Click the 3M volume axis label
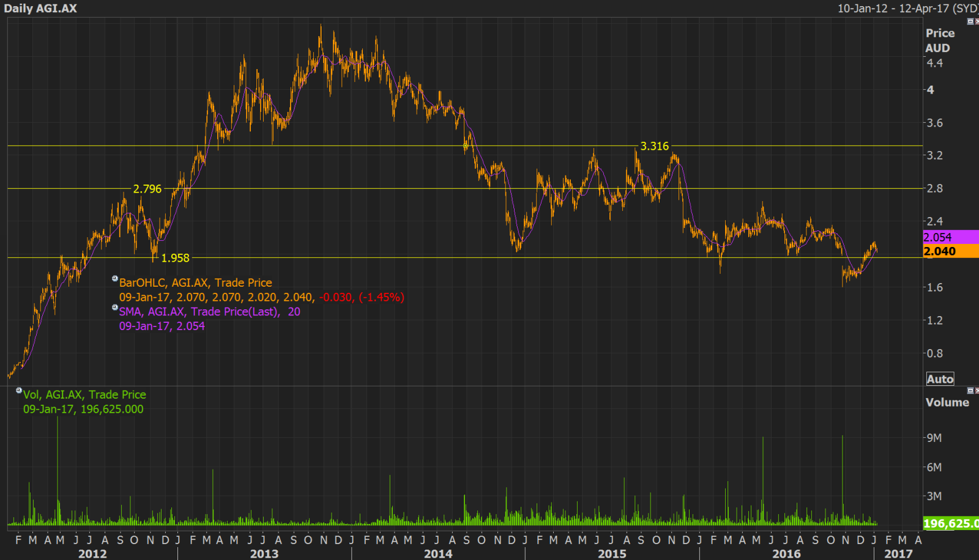This screenshot has width=979, height=560. pos(934,496)
